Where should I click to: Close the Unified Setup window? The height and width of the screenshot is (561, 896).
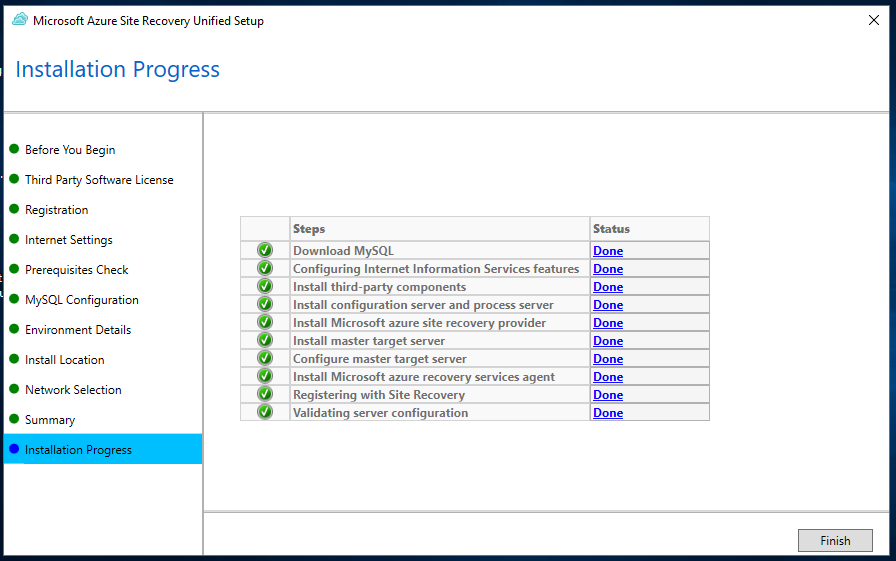(874, 21)
